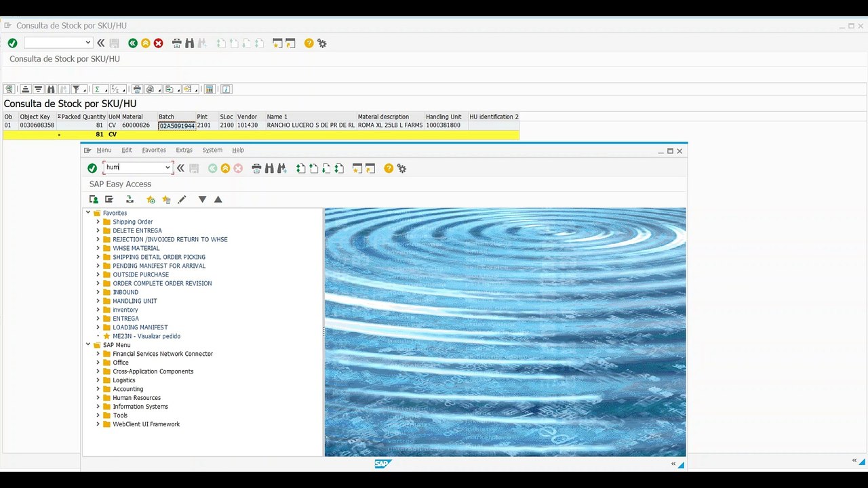Click the yellow Help question mark in Easy Access
868x488 pixels.
point(389,168)
